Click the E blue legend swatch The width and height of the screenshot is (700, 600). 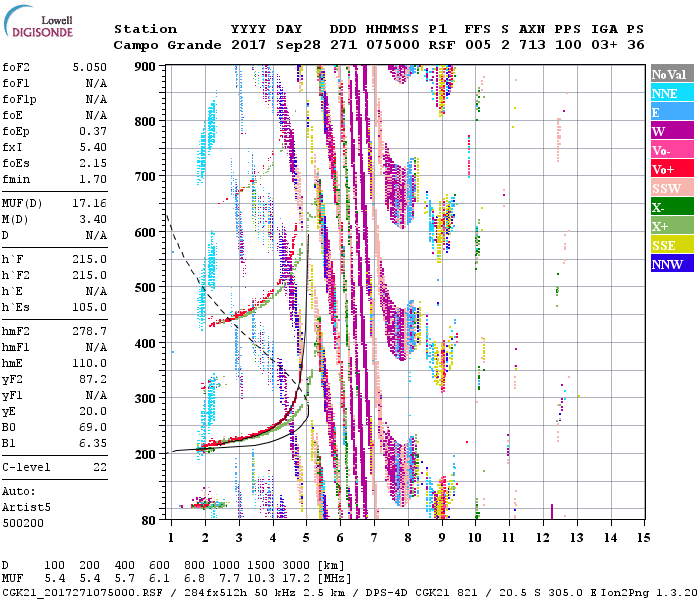pos(672,112)
